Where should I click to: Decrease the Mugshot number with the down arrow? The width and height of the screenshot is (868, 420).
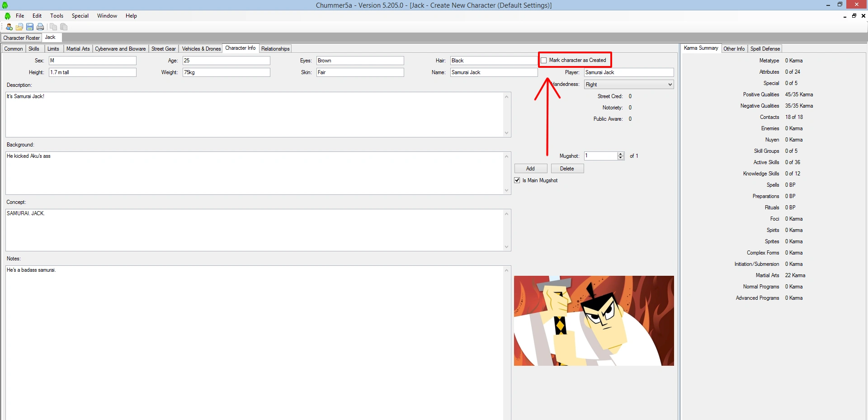[621, 158]
